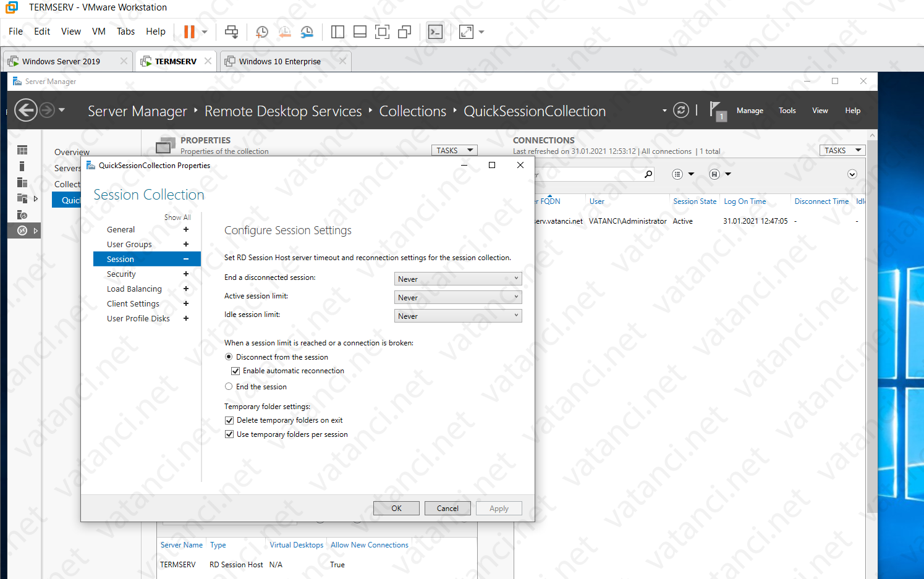
Task: Open the Connections TASKS dropdown
Action: tap(842, 150)
